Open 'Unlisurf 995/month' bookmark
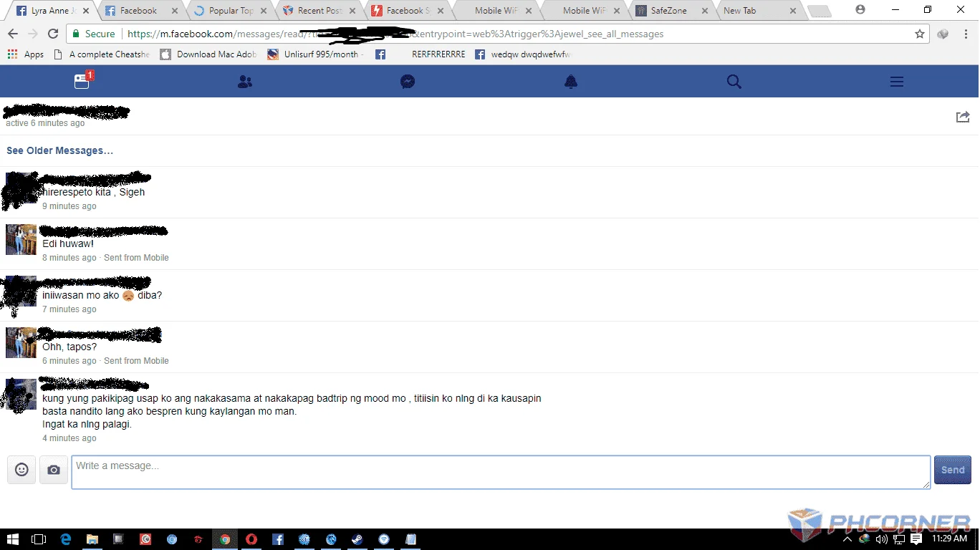The height and width of the screenshot is (550, 980). [316, 54]
